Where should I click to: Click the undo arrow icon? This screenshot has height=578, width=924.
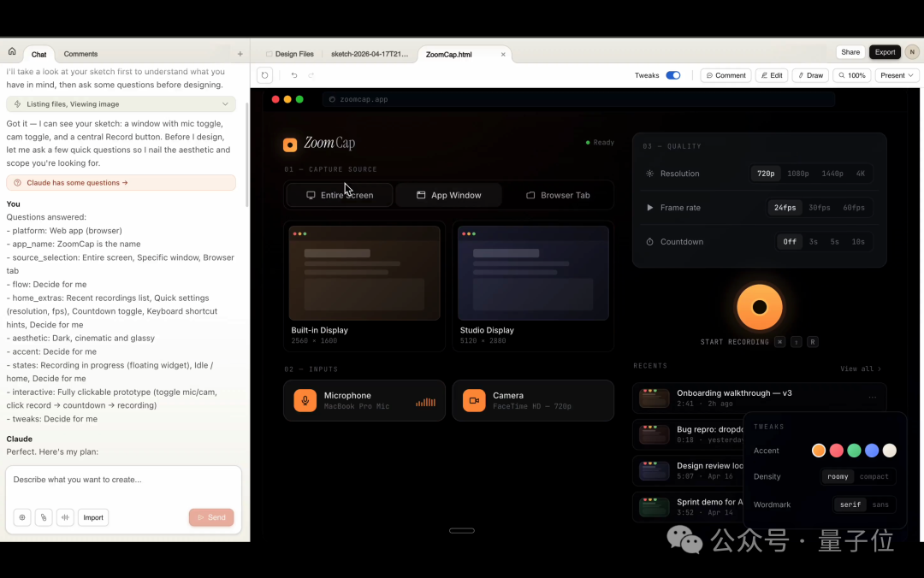click(293, 75)
